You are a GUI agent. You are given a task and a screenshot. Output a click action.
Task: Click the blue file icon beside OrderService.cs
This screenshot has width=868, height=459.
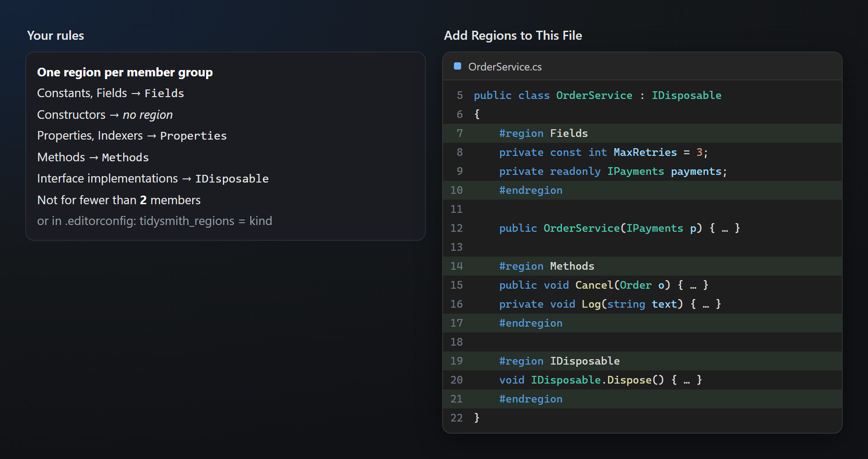pyautogui.click(x=458, y=66)
